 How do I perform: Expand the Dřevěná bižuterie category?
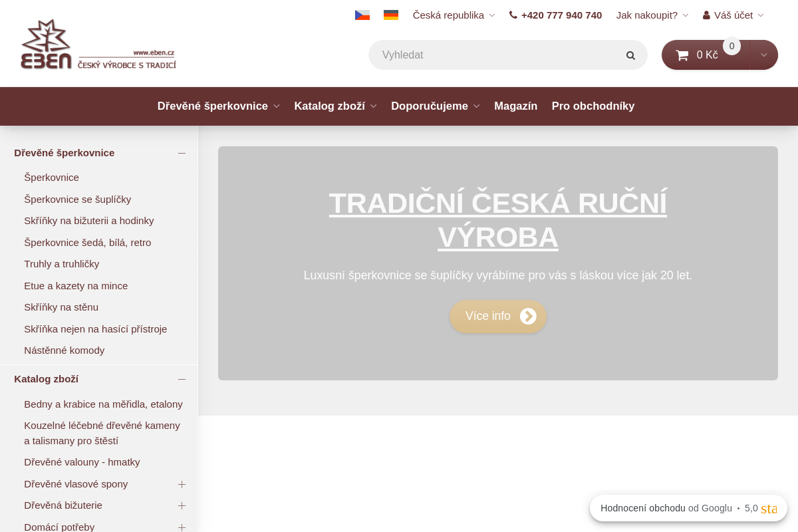[x=182, y=505]
